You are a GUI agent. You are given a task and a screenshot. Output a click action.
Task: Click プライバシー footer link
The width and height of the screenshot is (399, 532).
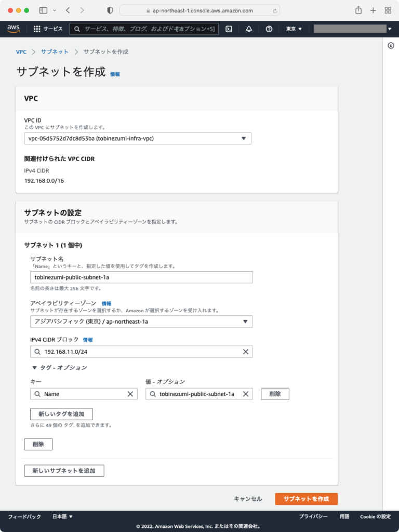[x=313, y=516]
